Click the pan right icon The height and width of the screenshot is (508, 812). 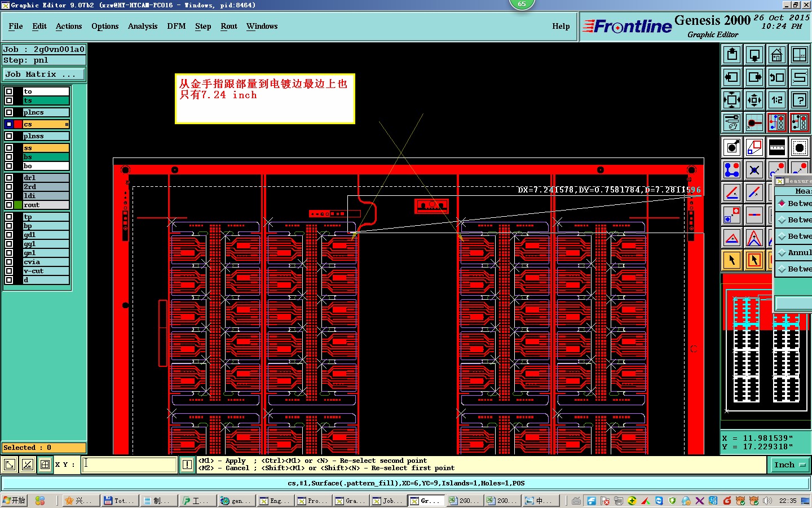[754, 77]
